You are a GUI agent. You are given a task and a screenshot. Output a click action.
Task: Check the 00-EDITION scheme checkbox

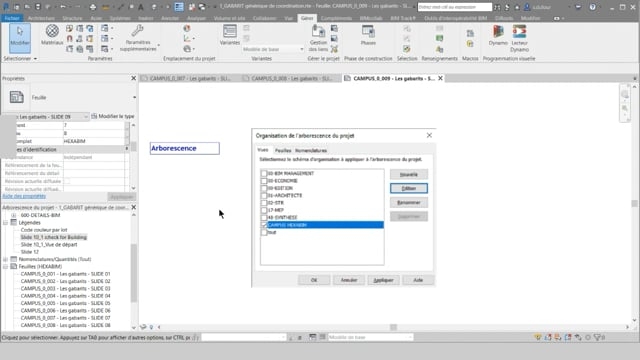pyautogui.click(x=264, y=188)
